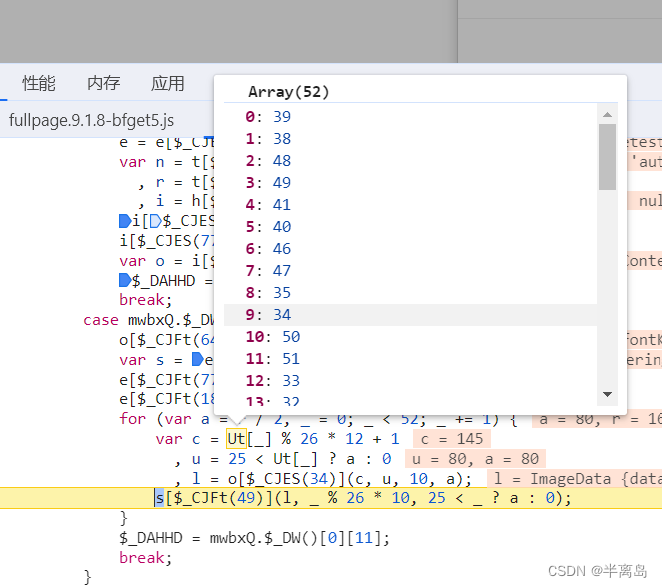662x587 pixels.
Task: Select array entry 3: 49
Action: (x=410, y=182)
